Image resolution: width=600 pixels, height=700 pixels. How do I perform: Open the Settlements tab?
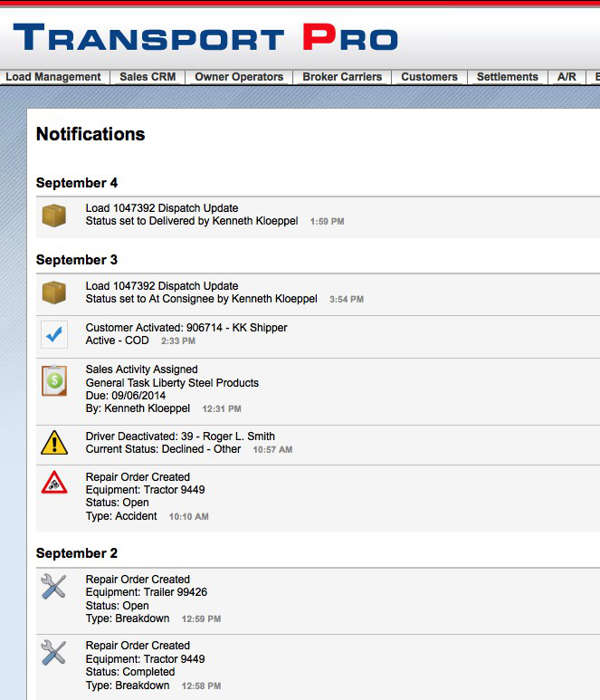coord(508,77)
